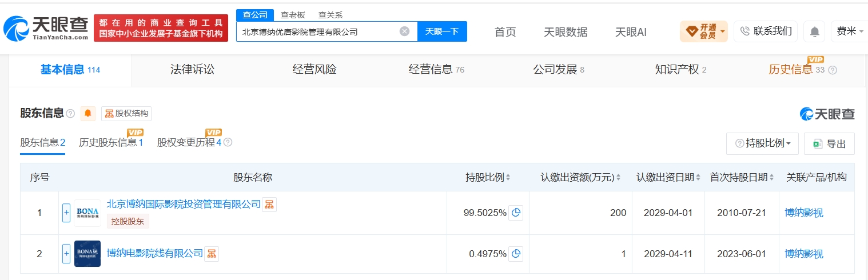Open pie chart icon for 0.4975% holding

pyautogui.click(x=516, y=254)
